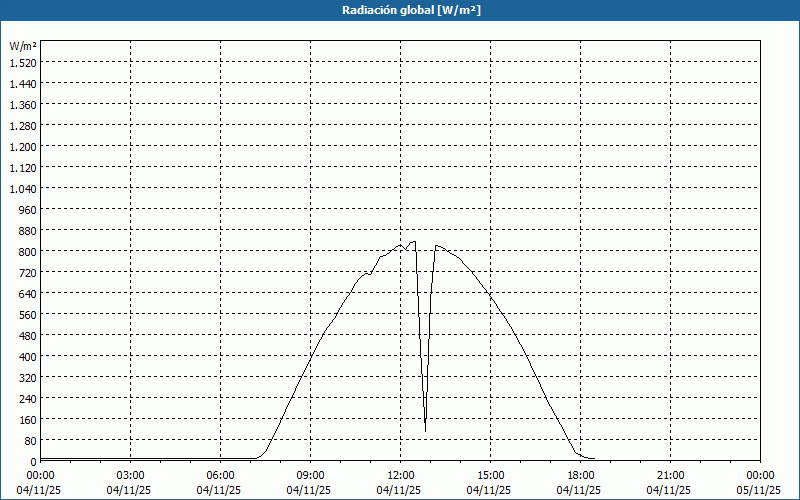The image size is (800, 500).
Task: Select the 160 y-axis tick label
Action: click(26, 419)
